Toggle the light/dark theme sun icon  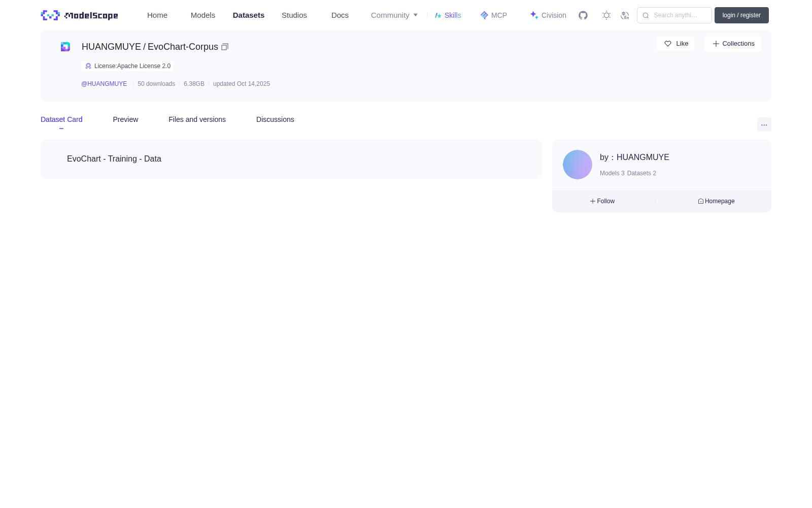[x=606, y=15]
